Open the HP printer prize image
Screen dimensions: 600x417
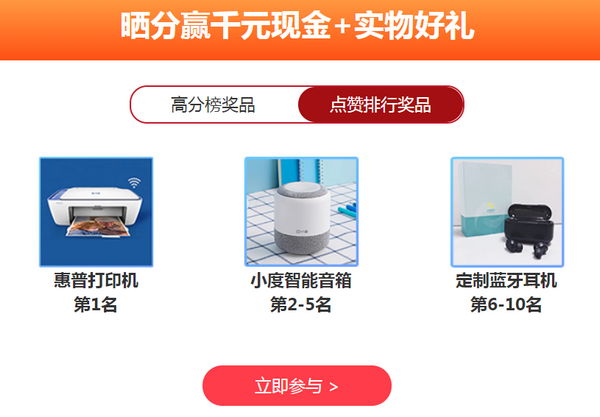(96, 212)
